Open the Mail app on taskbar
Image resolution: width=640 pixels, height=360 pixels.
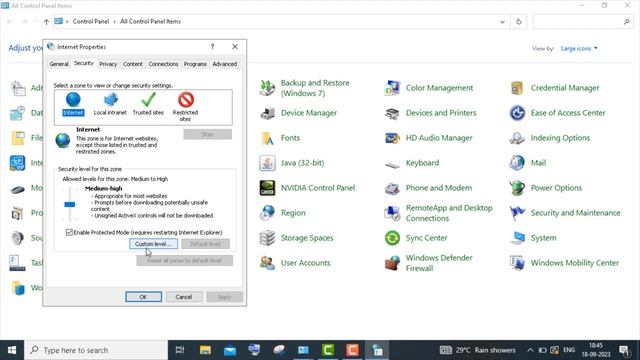click(230, 350)
